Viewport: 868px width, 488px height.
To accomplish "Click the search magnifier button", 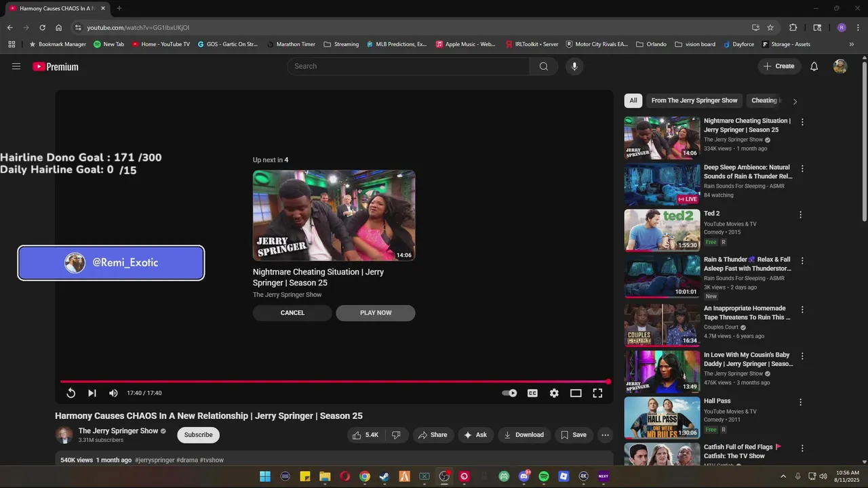I will coord(544,66).
